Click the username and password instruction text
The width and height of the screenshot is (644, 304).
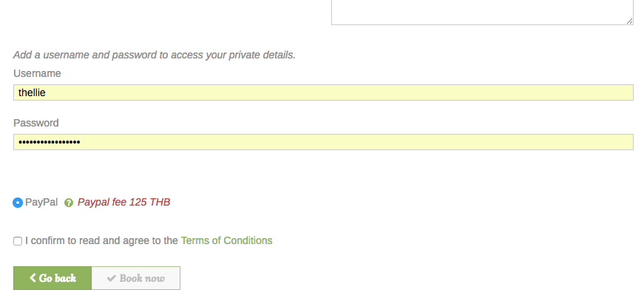tap(155, 55)
